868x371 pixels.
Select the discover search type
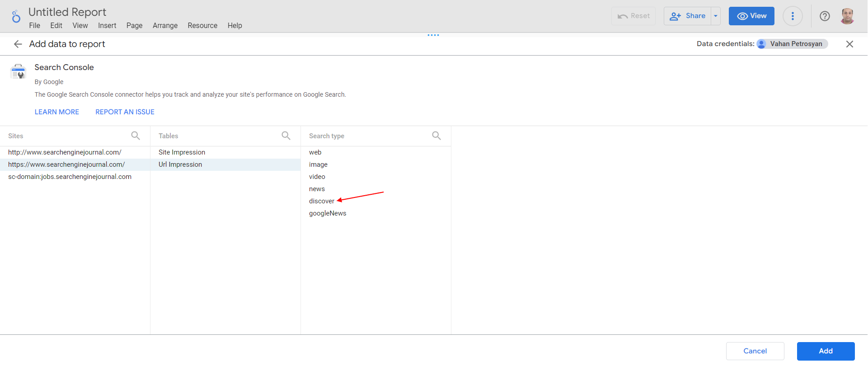[322, 201]
